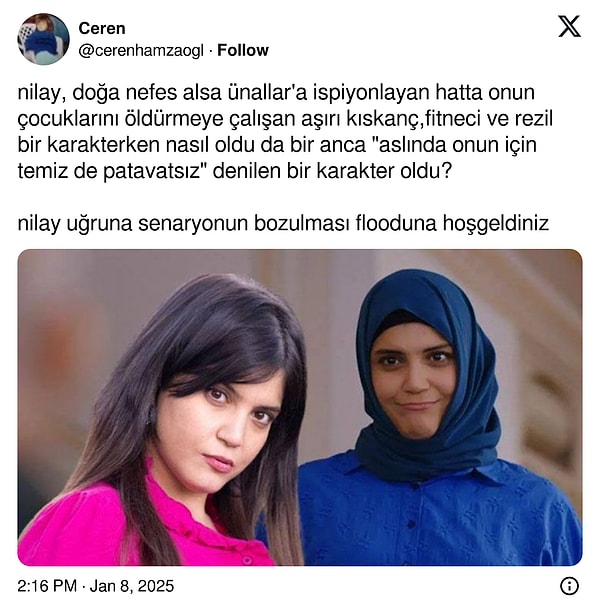
Task: Click the tweet line starting 'nilay, doğa nefes'
Action: [x=276, y=93]
